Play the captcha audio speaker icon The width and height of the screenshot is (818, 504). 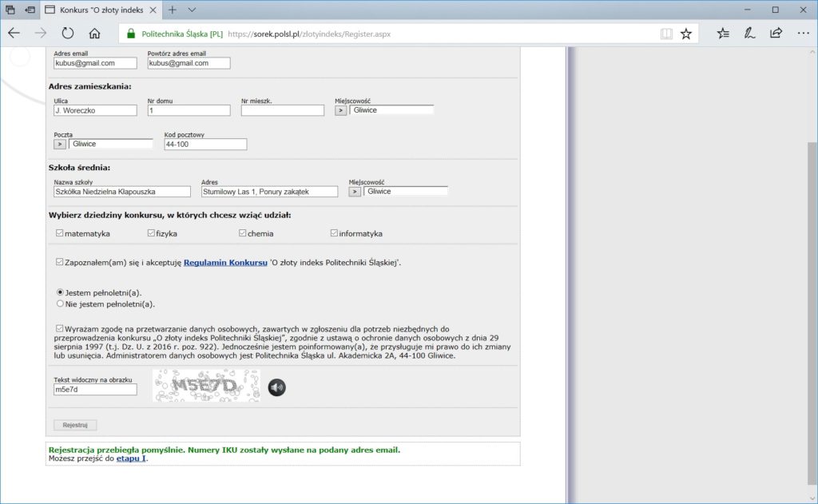pyautogui.click(x=276, y=388)
